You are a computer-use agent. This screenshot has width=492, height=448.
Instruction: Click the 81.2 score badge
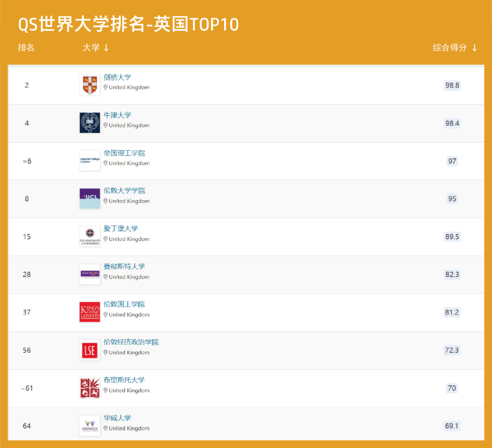(x=452, y=312)
